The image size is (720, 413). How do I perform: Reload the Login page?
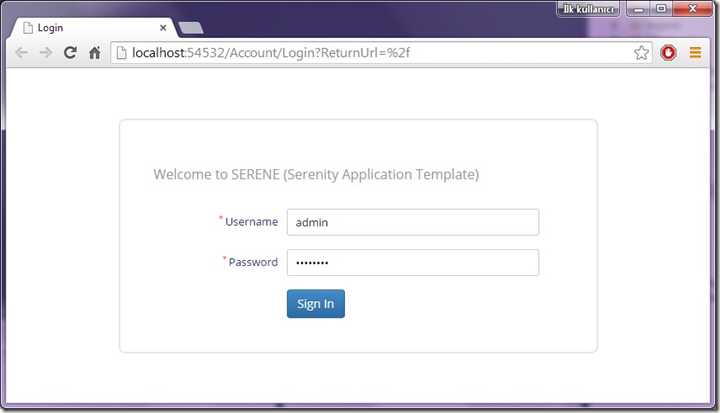click(x=70, y=53)
